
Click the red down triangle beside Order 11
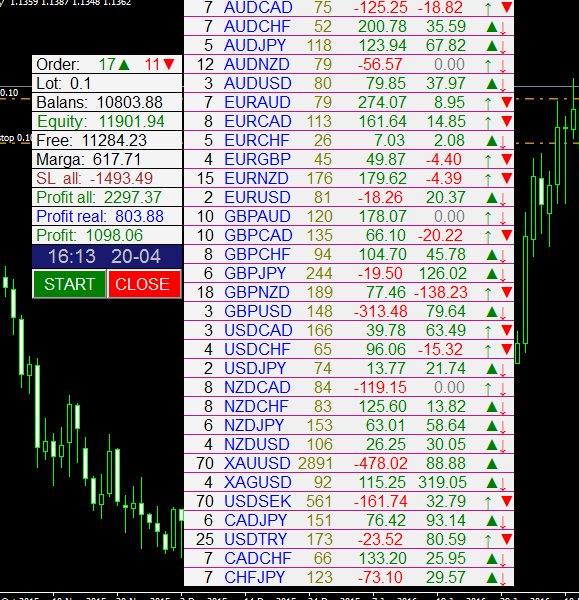click(x=169, y=64)
